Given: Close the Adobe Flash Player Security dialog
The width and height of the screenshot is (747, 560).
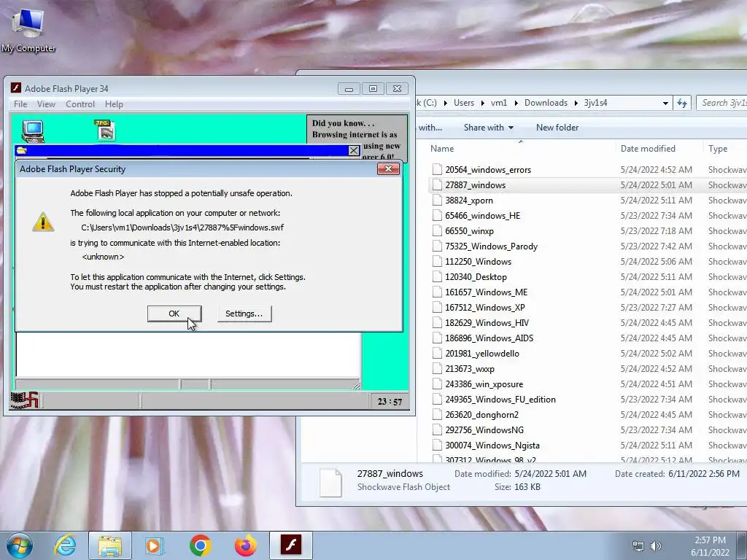Looking at the screenshot, I should pyautogui.click(x=388, y=169).
